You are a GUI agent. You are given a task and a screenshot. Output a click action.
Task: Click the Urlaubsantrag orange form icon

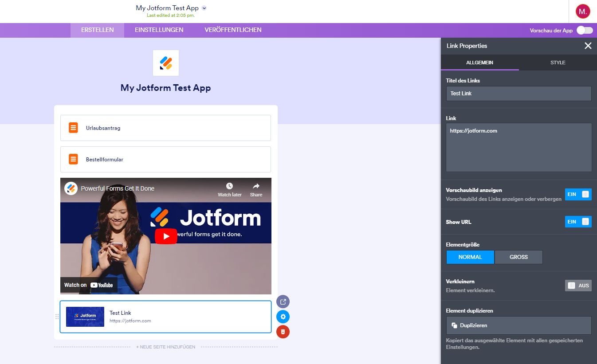74,128
